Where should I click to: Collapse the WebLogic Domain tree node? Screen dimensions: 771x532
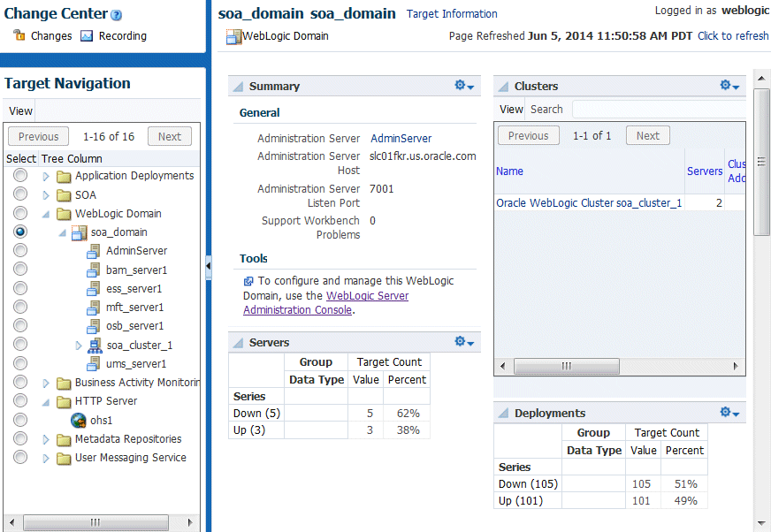pyautogui.click(x=46, y=215)
